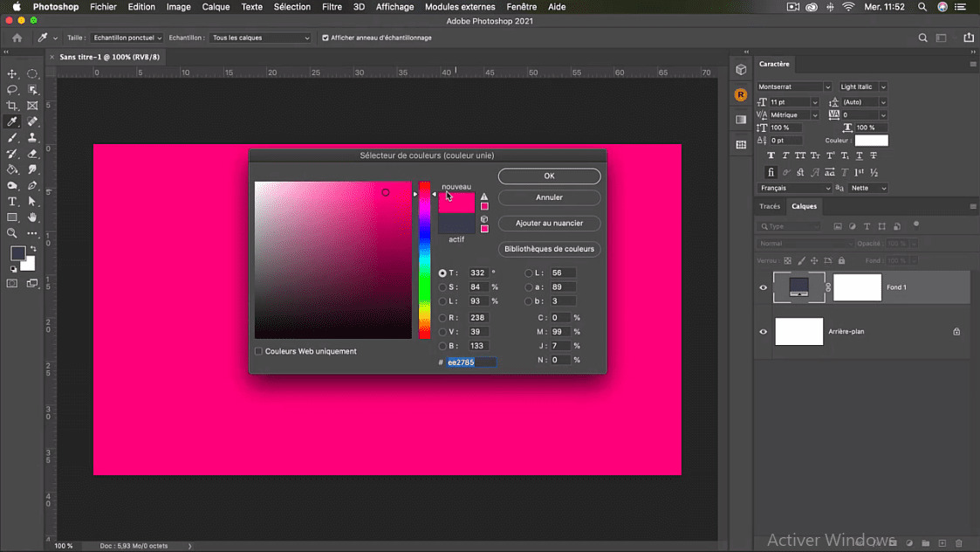Select the Rectangle shape tool
Image resolution: width=980 pixels, height=552 pixels.
(x=12, y=217)
